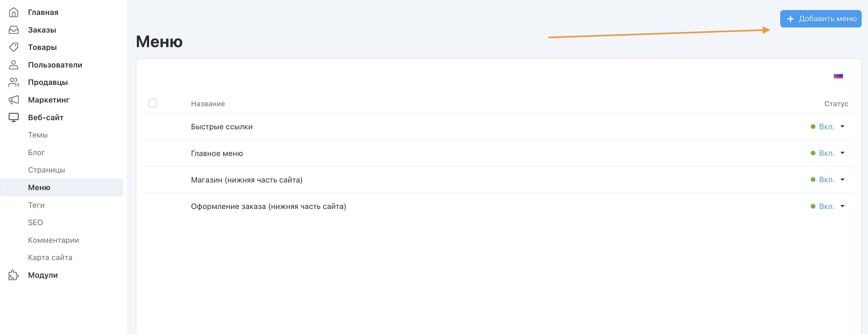Open status dropdown for Главное меню

click(842, 153)
